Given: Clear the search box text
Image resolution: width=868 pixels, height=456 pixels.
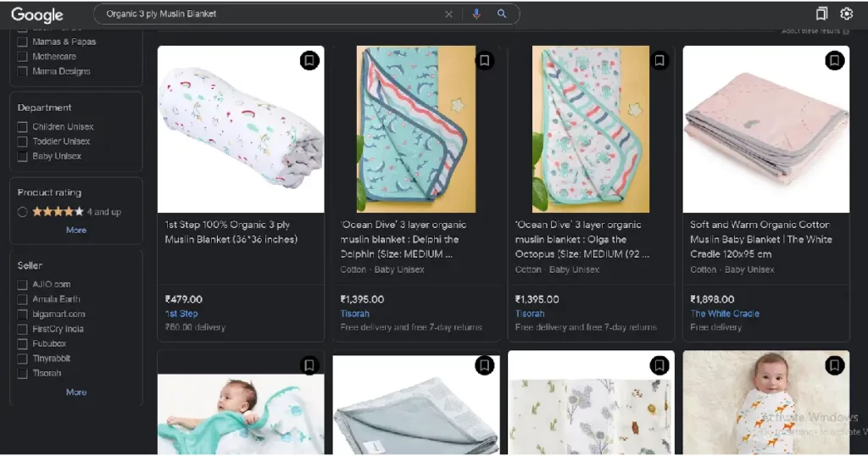Looking at the screenshot, I should click(x=448, y=14).
